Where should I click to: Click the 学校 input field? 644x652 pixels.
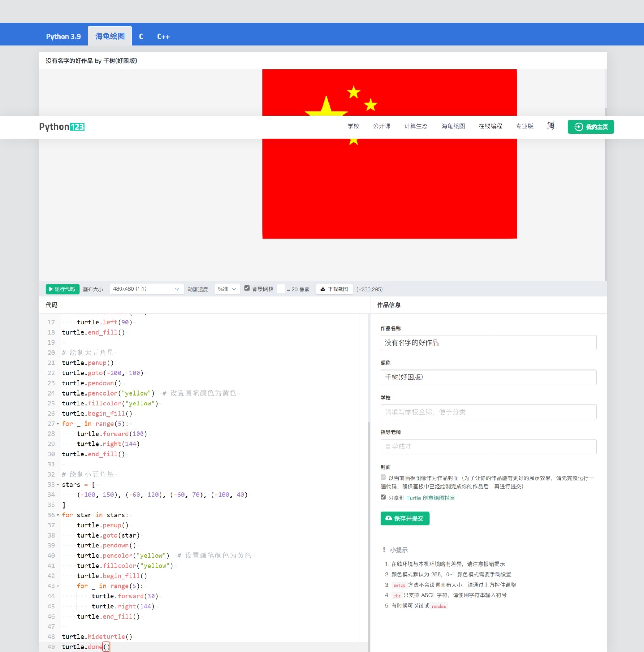(x=488, y=412)
